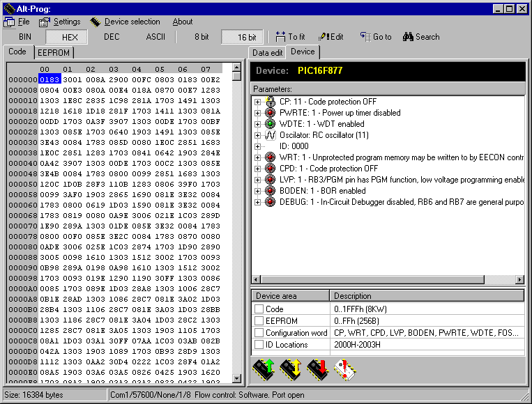Click the chip icon with green up arrow
Viewport: 532px width, 404px height.
point(264,368)
